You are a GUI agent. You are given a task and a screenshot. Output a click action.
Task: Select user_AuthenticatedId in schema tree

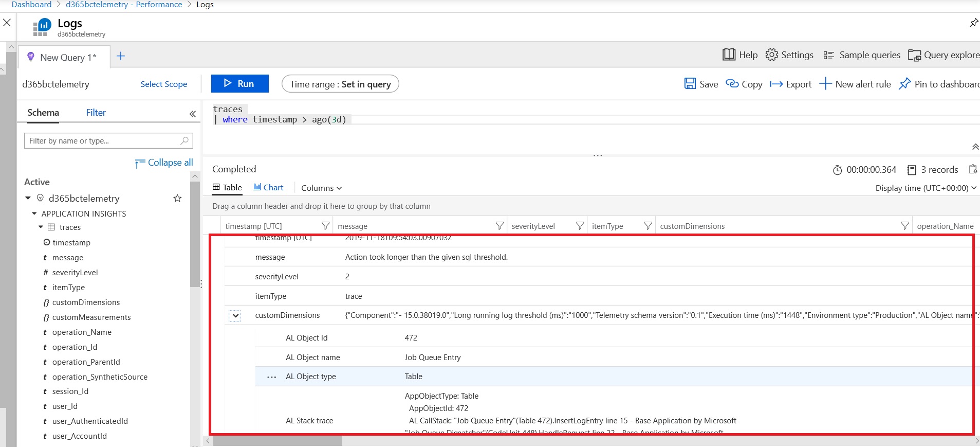click(90, 421)
